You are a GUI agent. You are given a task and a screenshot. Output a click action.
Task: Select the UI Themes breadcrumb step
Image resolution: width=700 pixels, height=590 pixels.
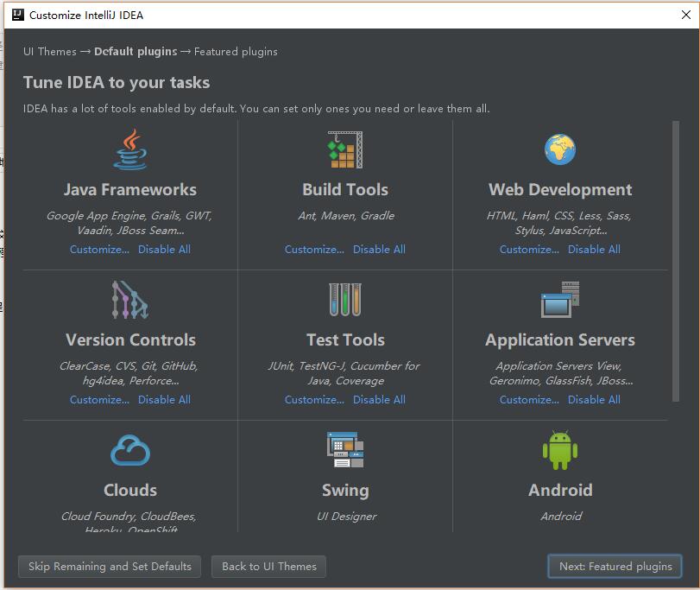[x=50, y=52]
